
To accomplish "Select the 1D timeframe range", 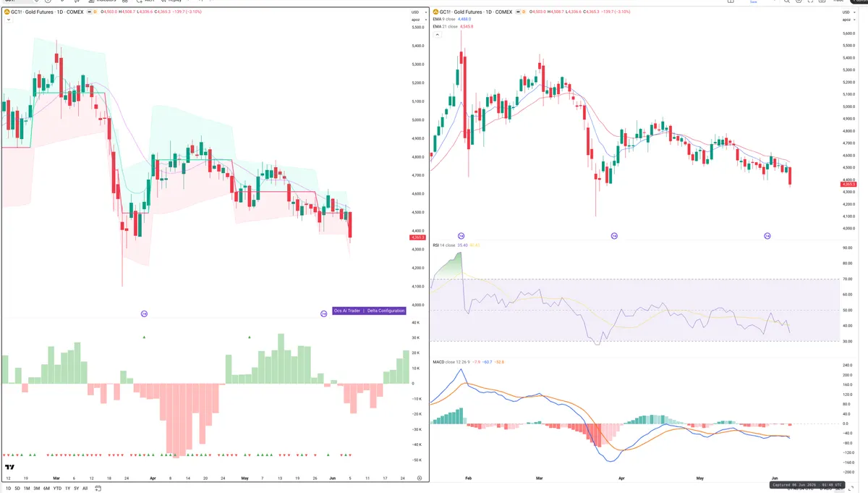I will (8, 489).
